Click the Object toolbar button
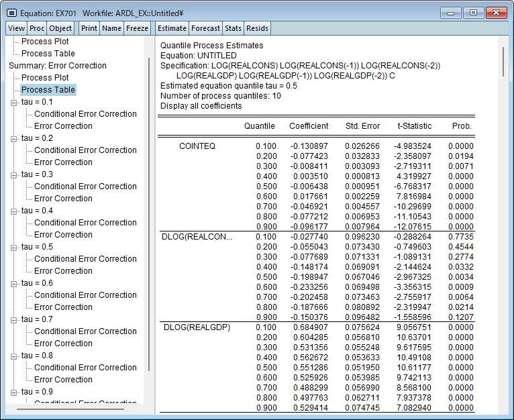This screenshot has height=420, width=514. tap(60, 28)
